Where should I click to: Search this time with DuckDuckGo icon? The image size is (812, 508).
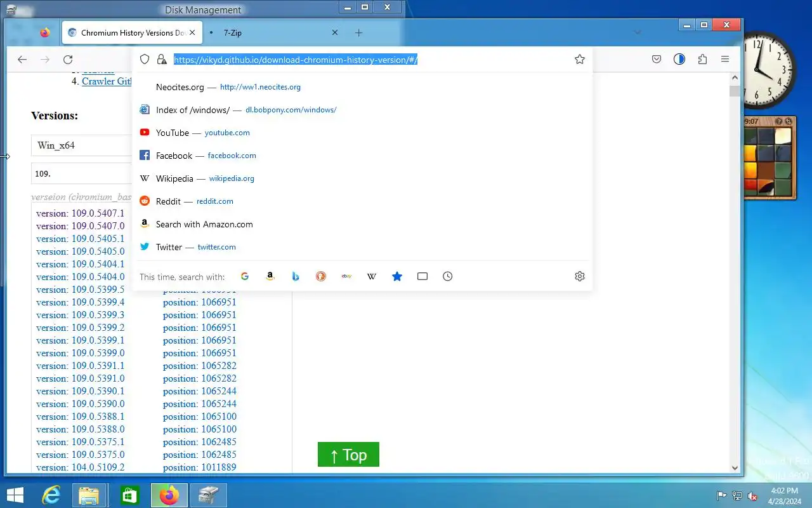[321, 276]
